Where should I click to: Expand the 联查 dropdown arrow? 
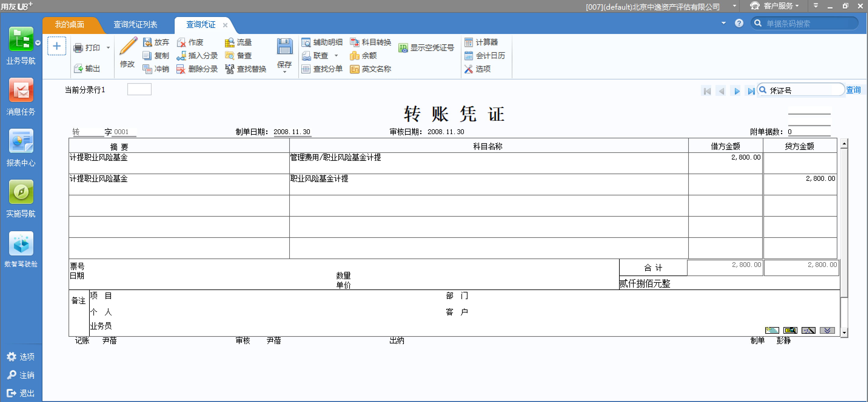tap(336, 56)
